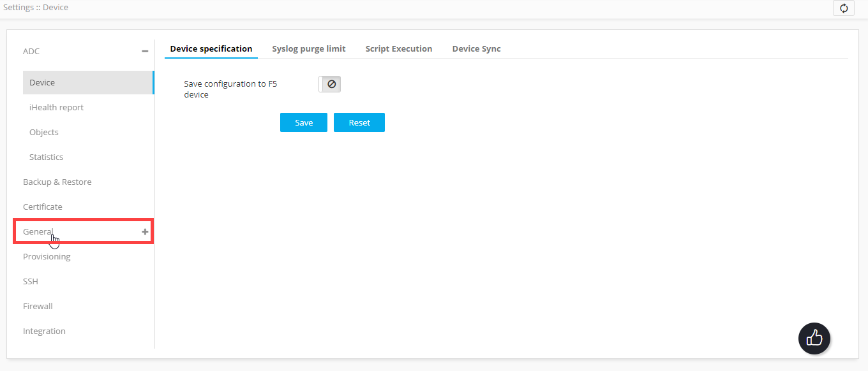
Task: Click the refresh icon at top right
Action: [x=844, y=8]
